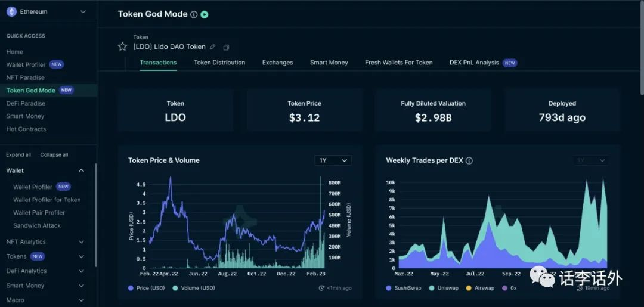This screenshot has height=307, width=644.
Task: Open Sandwich Attack in the sidebar
Action: coord(37,225)
